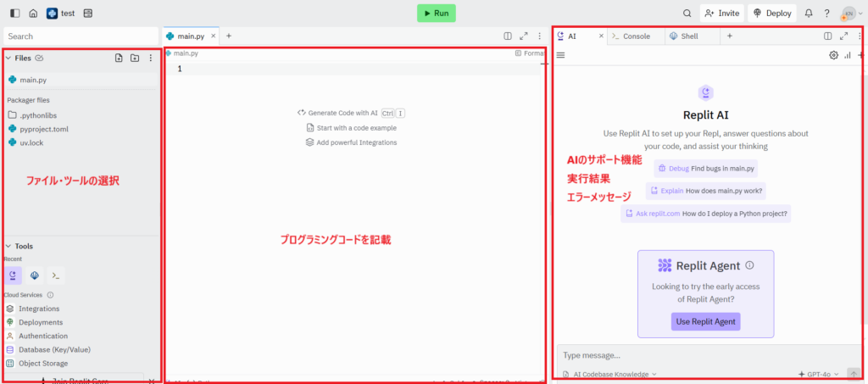
Task: Choose Ask replit.com deploy suggestion
Action: pos(706,214)
